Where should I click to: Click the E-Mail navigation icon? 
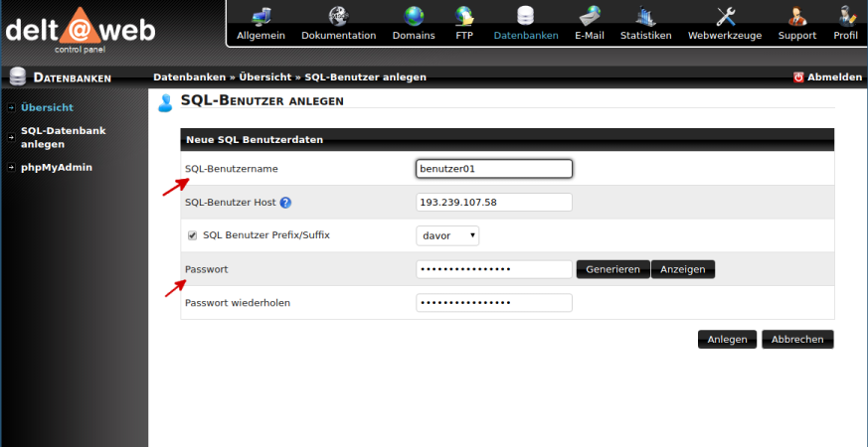590,17
